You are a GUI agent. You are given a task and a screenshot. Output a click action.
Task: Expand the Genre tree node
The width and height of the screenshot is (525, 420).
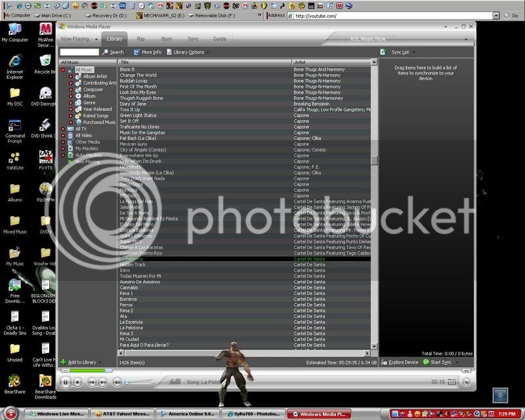click(71, 103)
